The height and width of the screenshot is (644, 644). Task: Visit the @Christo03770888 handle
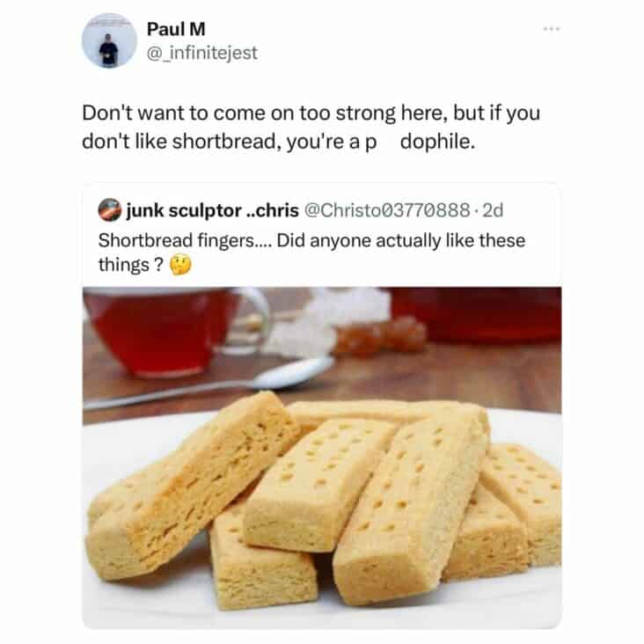point(387,210)
